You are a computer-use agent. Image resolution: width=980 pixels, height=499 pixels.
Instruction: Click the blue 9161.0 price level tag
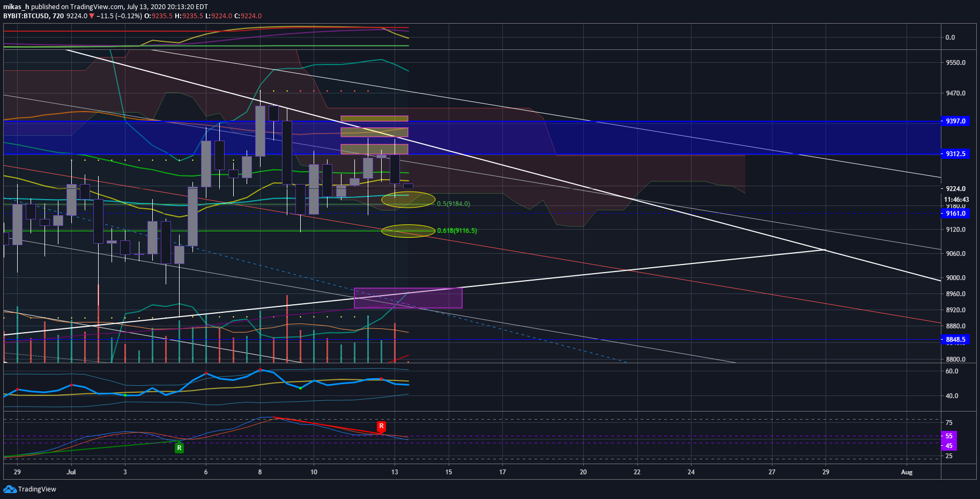(x=955, y=214)
